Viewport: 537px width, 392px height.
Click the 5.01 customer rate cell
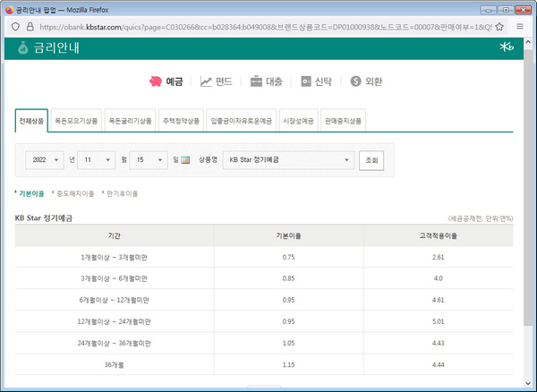tap(439, 321)
